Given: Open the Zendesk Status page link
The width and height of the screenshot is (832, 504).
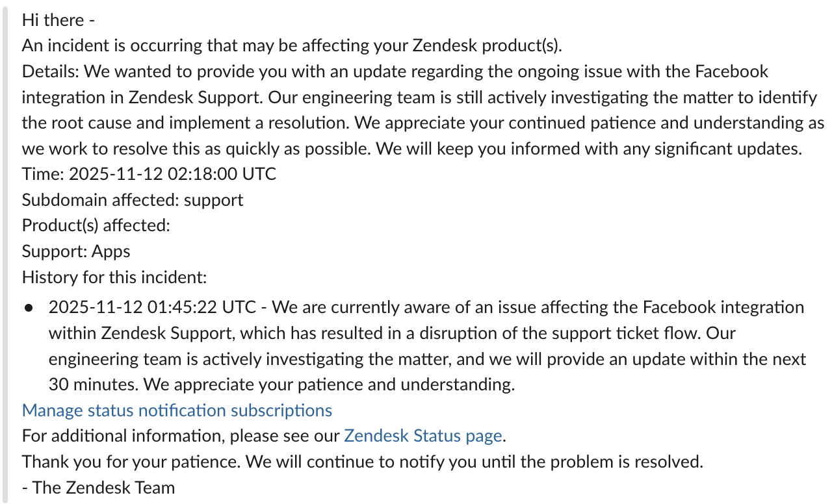Looking at the screenshot, I should [x=422, y=436].
